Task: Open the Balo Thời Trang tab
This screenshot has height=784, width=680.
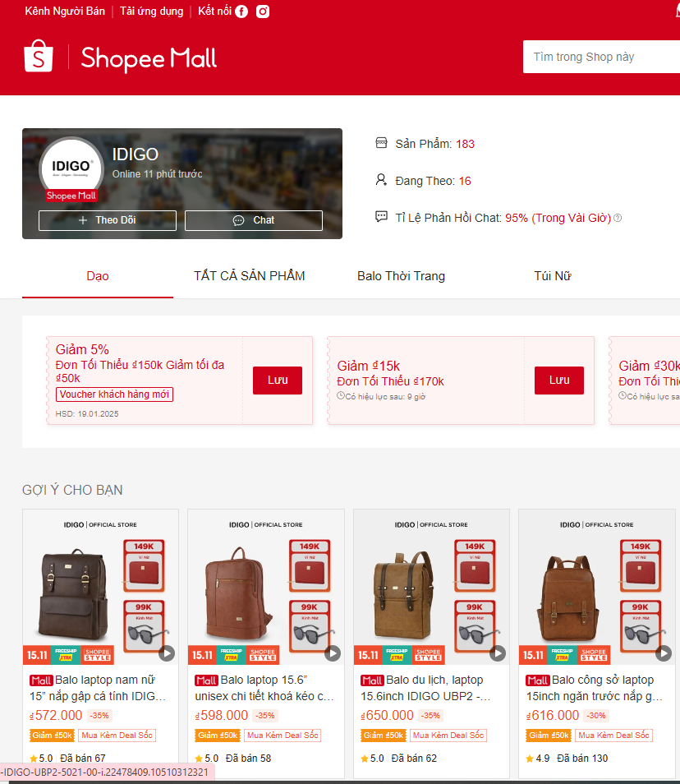Action: tap(402, 276)
